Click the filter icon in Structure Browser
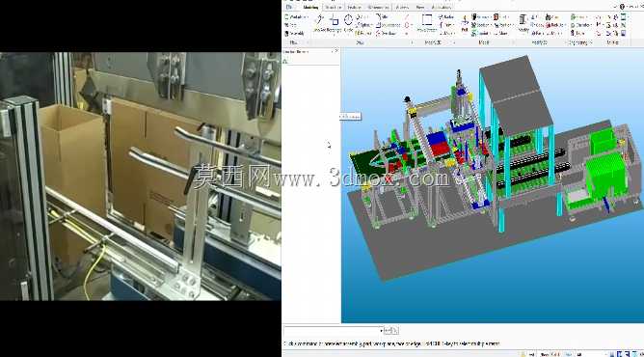 (285, 61)
